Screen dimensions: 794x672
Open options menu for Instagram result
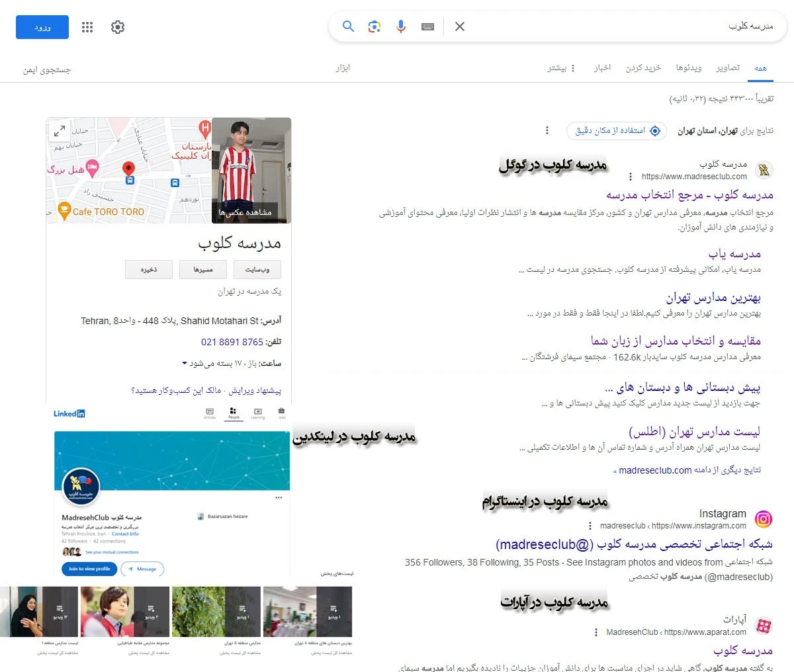[x=590, y=526]
